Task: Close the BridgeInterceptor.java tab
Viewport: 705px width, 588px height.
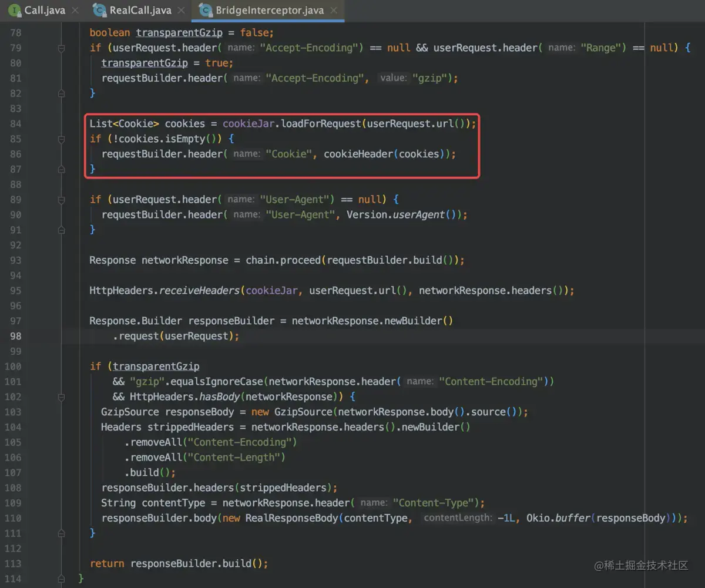Action: point(334,11)
